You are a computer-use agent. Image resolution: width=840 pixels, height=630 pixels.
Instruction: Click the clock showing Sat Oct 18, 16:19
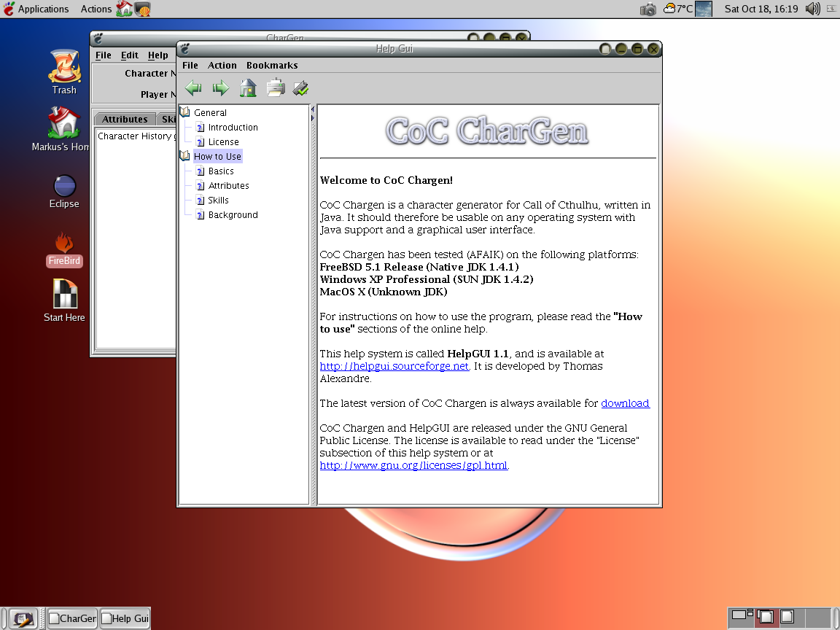tap(761, 9)
